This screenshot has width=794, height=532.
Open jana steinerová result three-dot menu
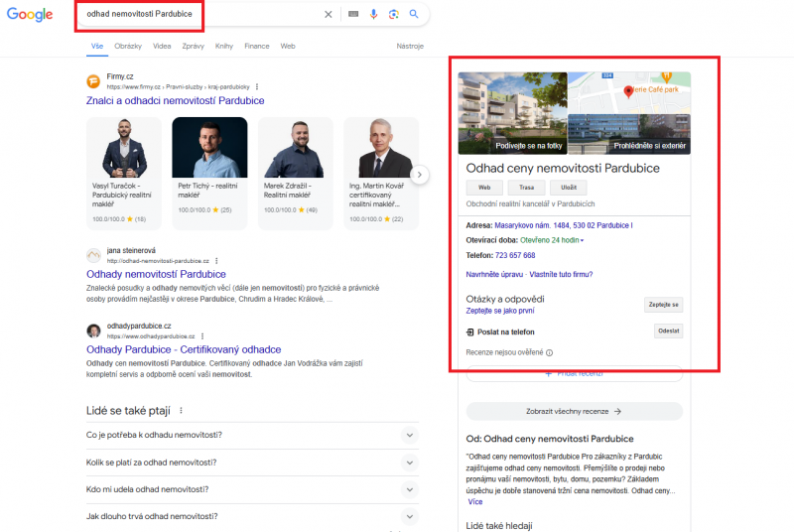click(216, 261)
